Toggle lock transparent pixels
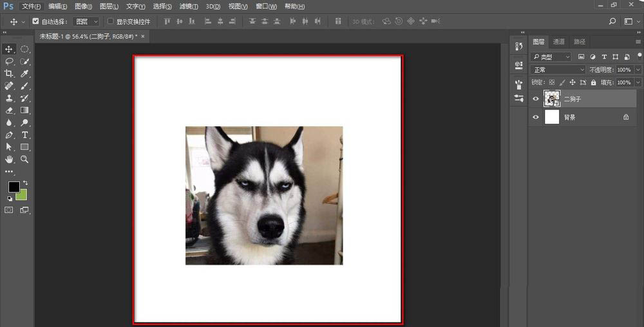 [552, 82]
